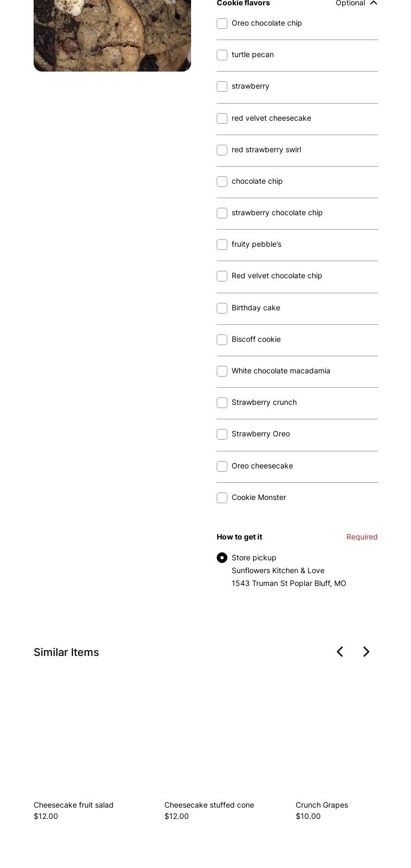The width and height of the screenshot is (411, 868).
Task: Show previous Similar Items with left arrow
Action: [340, 652]
